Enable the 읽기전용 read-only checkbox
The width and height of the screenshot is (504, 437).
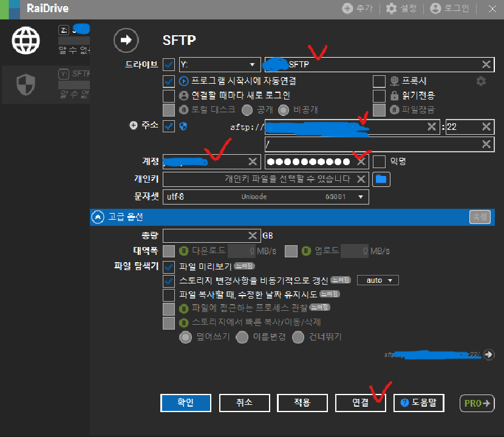pos(379,96)
